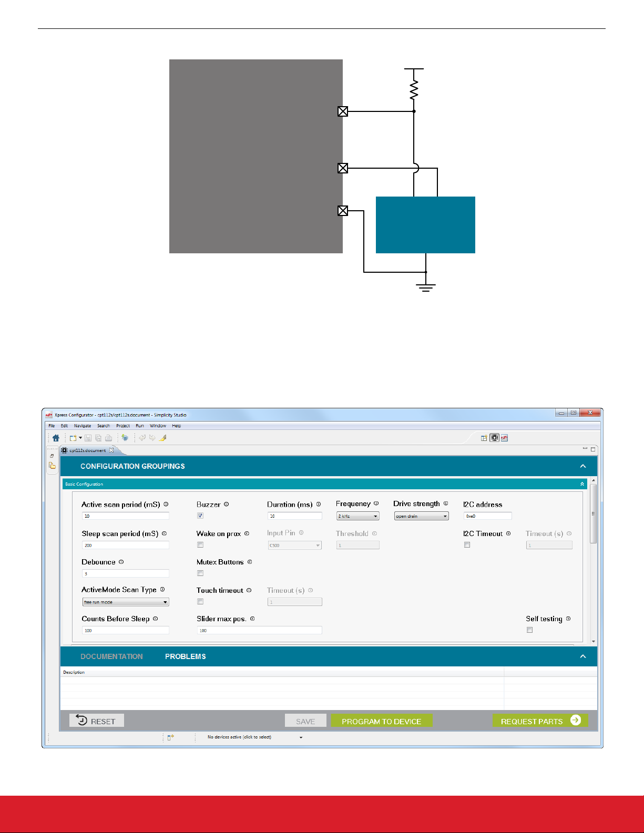
Task: Close the cpt112s.document tab
Action: point(111,450)
